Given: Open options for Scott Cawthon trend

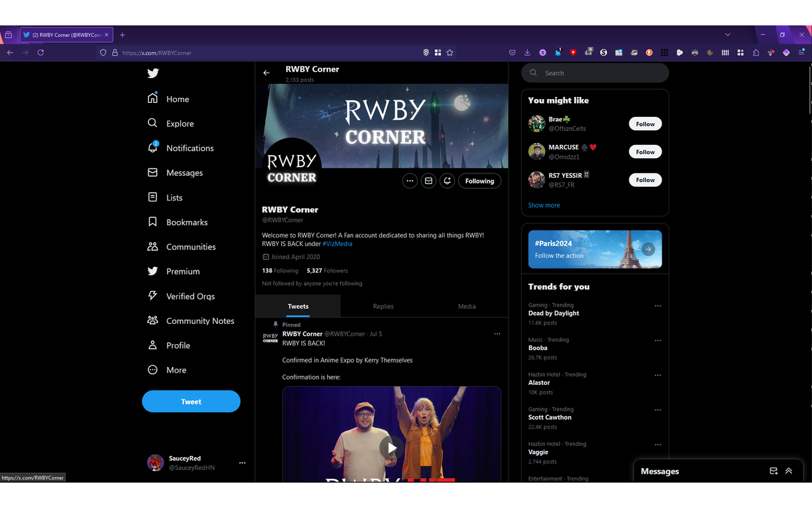Looking at the screenshot, I should (658, 410).
